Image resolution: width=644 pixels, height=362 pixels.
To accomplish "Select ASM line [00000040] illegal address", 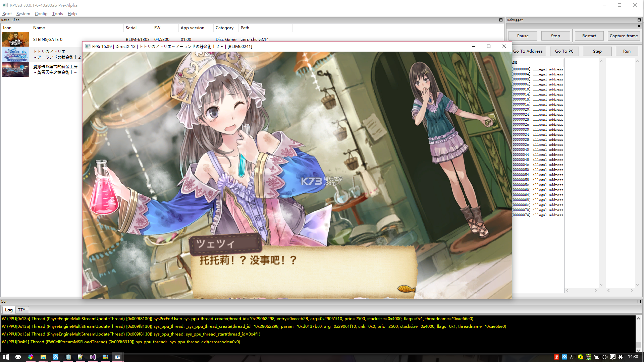I will (538, 150).
